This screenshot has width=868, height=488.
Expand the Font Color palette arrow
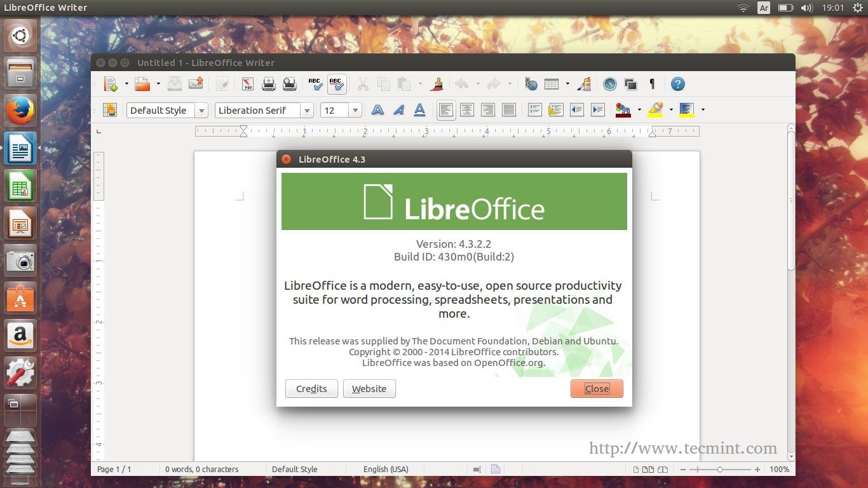(639, 110)
